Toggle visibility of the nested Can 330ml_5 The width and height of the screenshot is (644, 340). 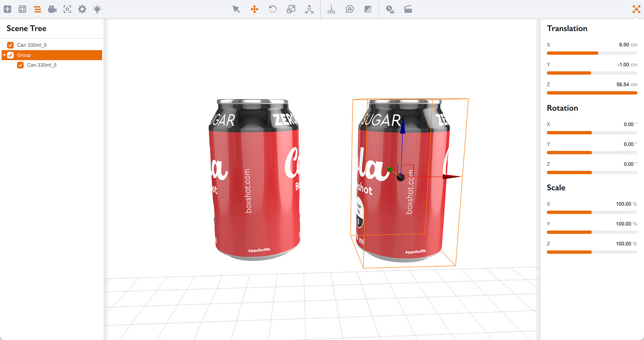pos(20,65)
